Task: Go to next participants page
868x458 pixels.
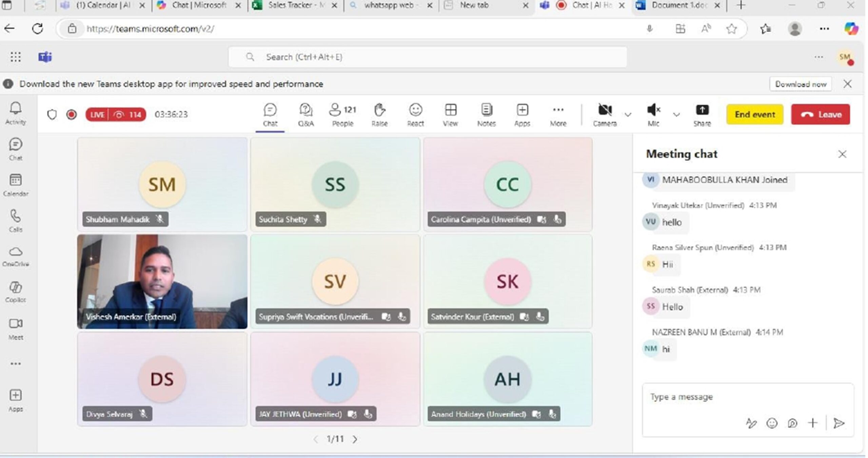Action: (x=355, y=439)
